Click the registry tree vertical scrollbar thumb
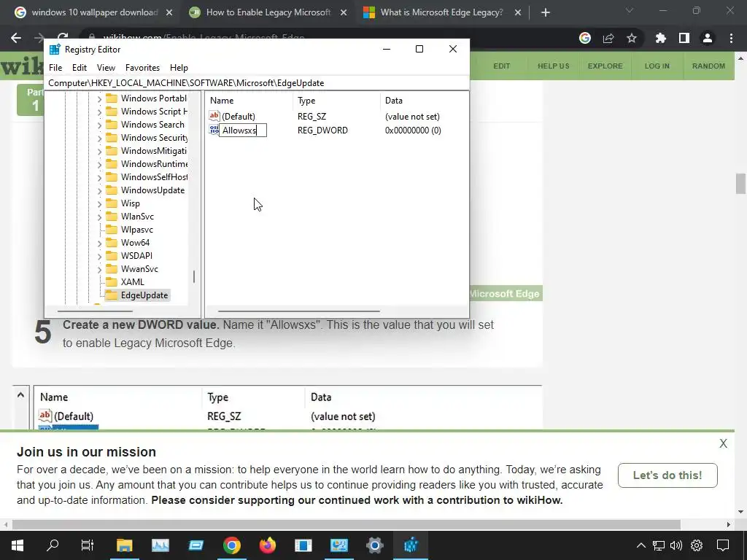The width and height of the screenshot is (747, 560). (194, 276)
